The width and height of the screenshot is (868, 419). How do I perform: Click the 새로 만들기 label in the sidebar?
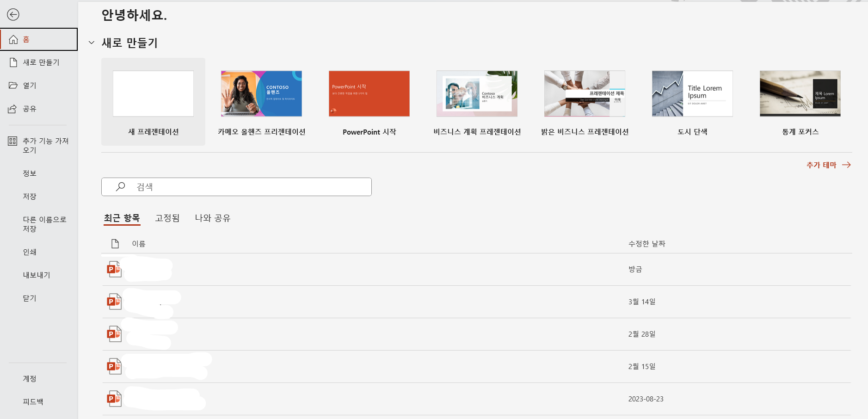[41, 62]
